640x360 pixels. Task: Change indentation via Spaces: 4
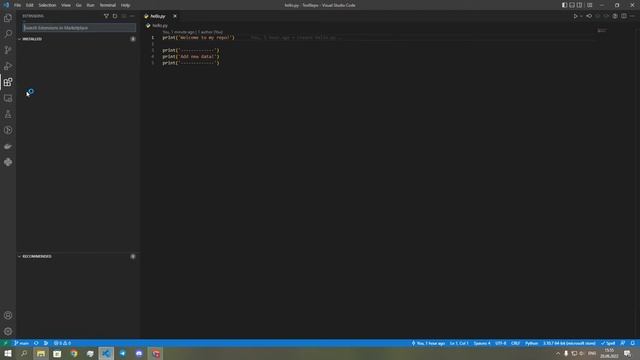tap(482, 343)
